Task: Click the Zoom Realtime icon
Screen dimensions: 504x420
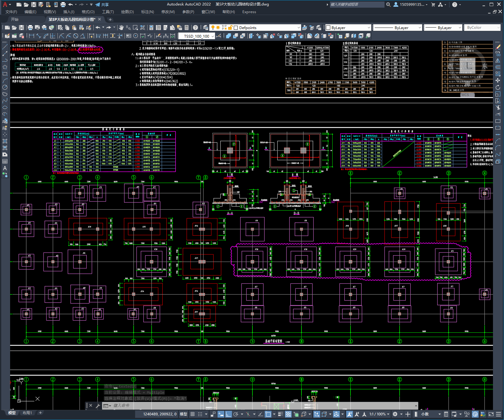Action: click(x=128, y=28)
